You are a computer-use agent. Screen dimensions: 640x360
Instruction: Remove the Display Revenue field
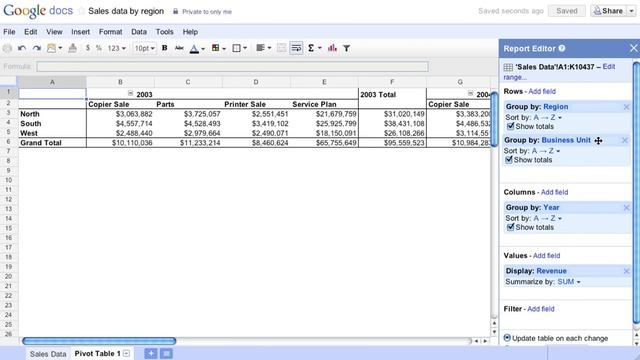[626, 271]
